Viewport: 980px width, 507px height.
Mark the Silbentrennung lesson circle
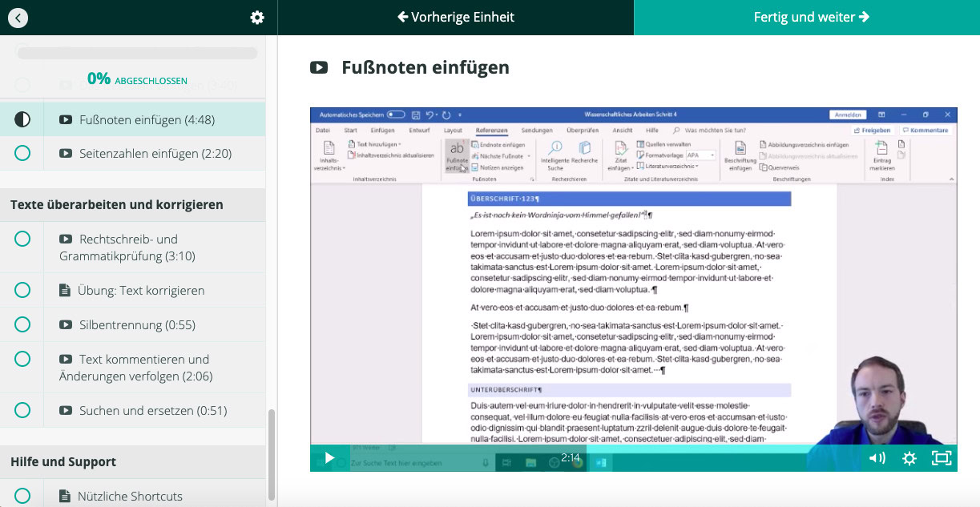pos(22,324)
